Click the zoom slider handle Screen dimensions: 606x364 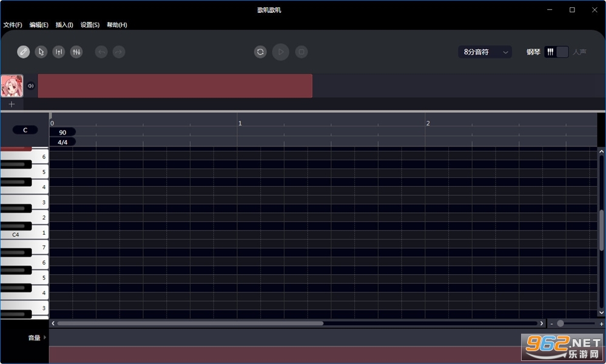click(561, 323)
